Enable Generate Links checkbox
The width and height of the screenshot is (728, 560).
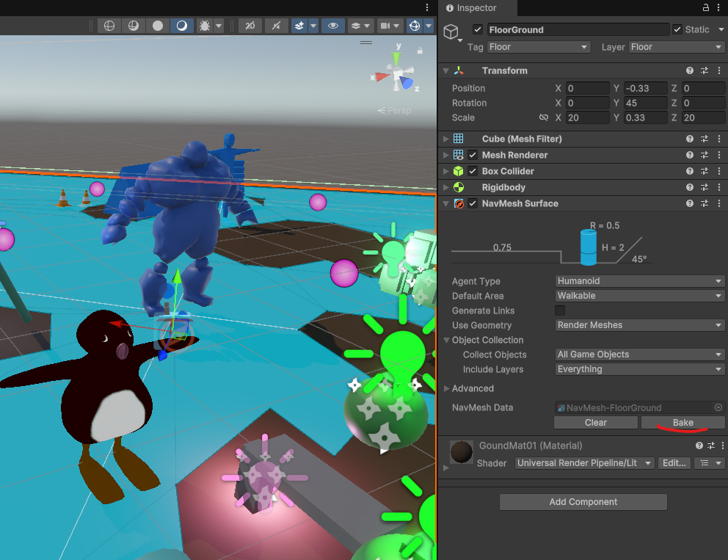(560, 310)
